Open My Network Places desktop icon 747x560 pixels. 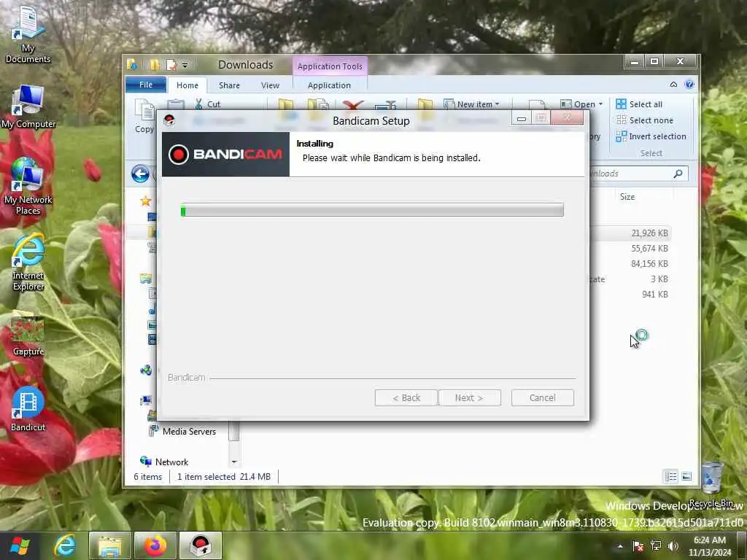pos(28,186)
